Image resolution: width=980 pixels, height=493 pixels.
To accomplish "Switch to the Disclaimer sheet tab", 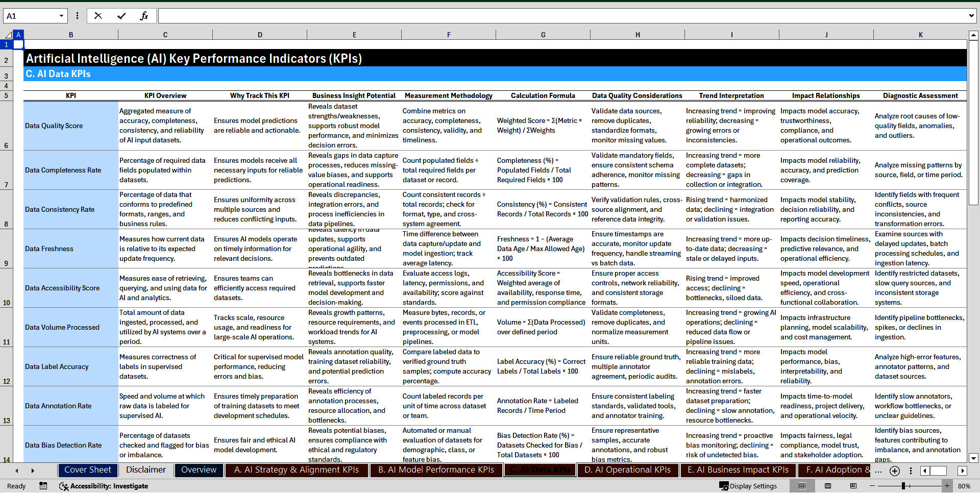I will click(145, 470).
